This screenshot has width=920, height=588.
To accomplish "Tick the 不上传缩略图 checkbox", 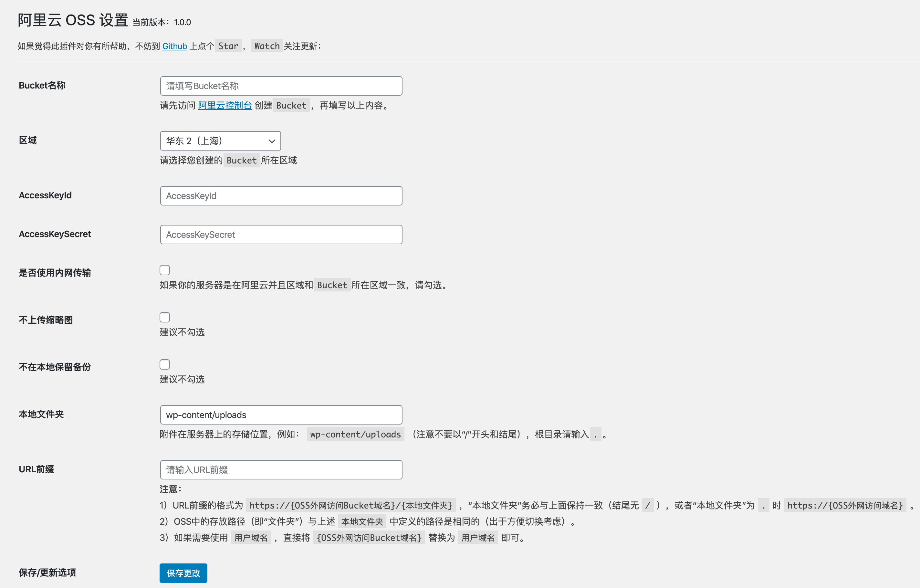I will (165, 318).
